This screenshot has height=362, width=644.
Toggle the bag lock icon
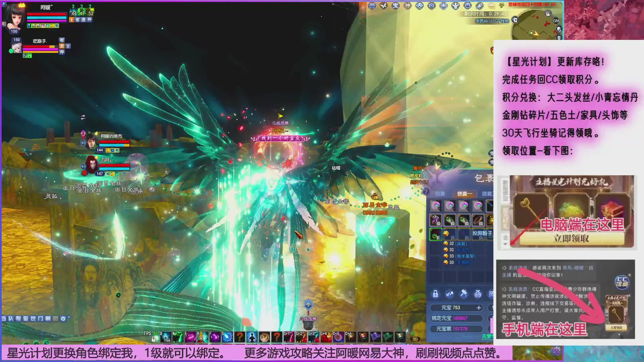[x=435, y=294]
